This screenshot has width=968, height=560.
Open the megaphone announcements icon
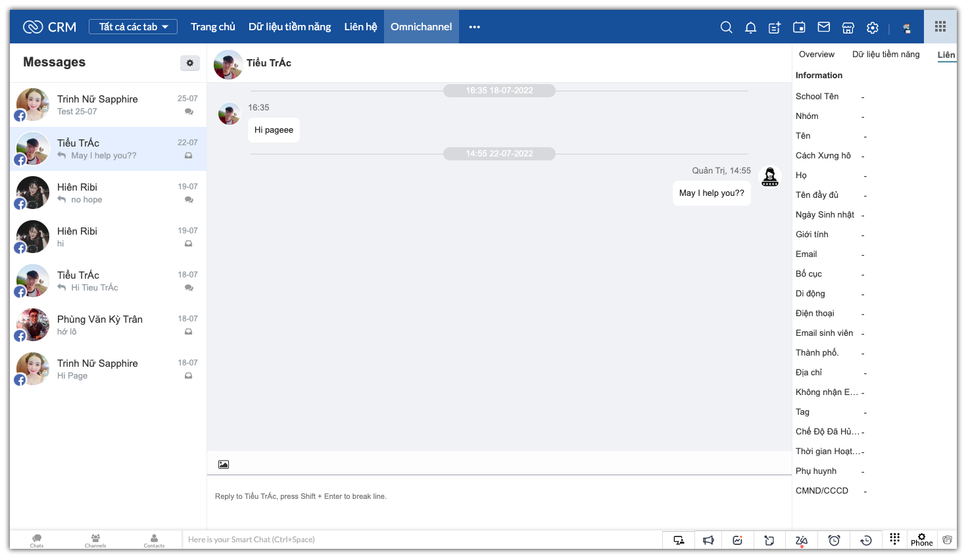tap(708, 540)
